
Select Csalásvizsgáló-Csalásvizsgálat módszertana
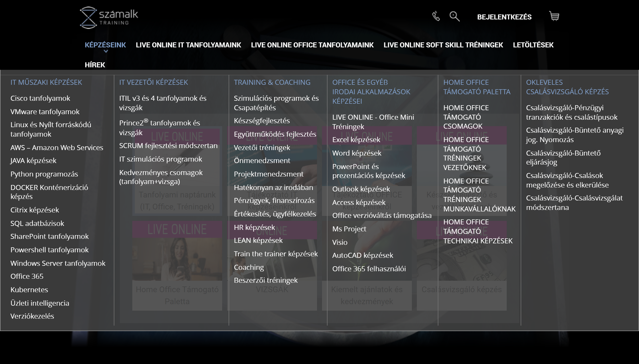tap(574, 203)
